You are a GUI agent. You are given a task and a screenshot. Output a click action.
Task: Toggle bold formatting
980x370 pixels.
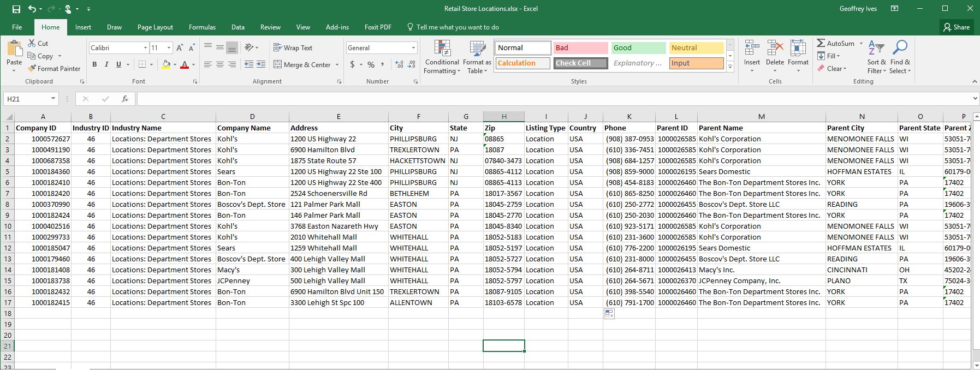[94, 64]
